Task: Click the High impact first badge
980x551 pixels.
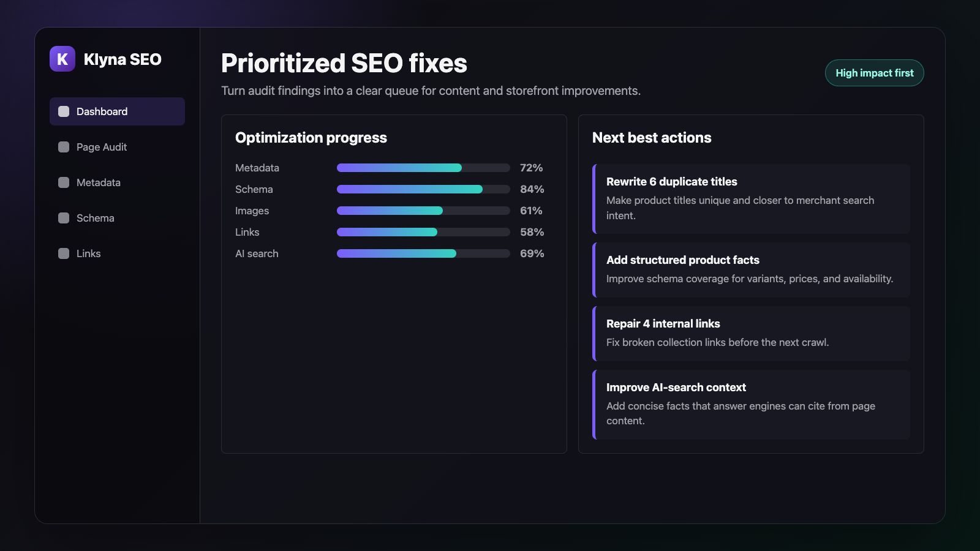Action: 874,73
